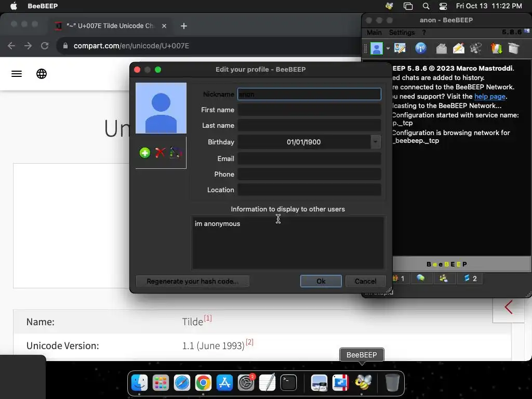Click the globe language icon on compart page
Screen dimensions: 532x399
[x=42, y=74]
